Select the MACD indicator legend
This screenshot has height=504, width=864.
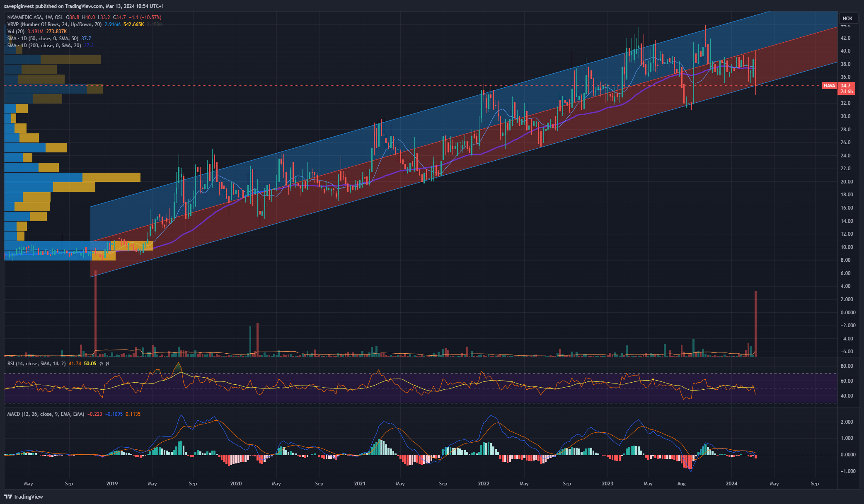46,414
